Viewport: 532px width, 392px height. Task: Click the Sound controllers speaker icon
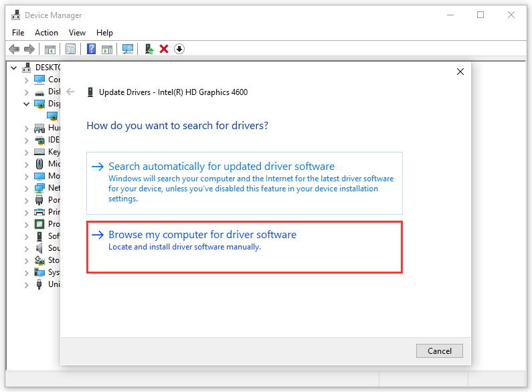click(39, 248)
